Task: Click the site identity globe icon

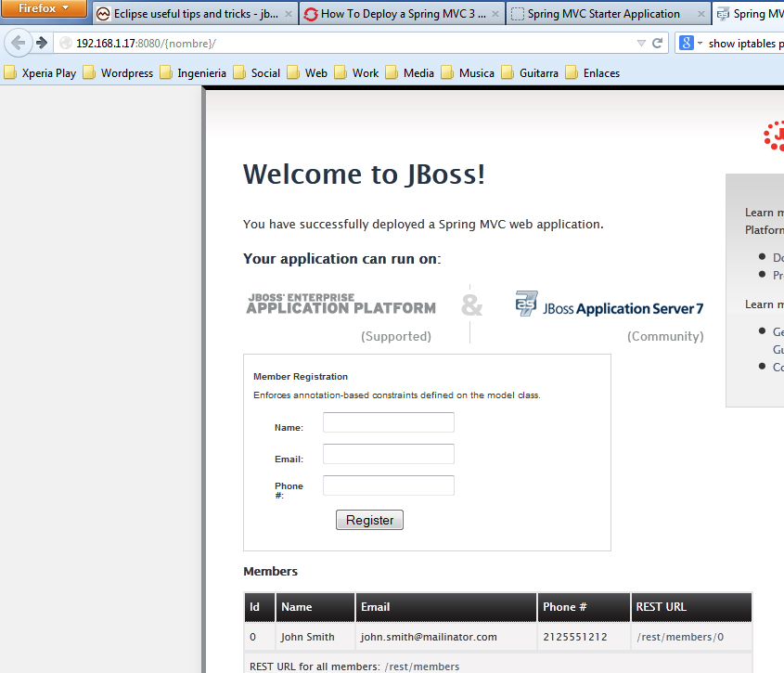Action: point(66,44)
